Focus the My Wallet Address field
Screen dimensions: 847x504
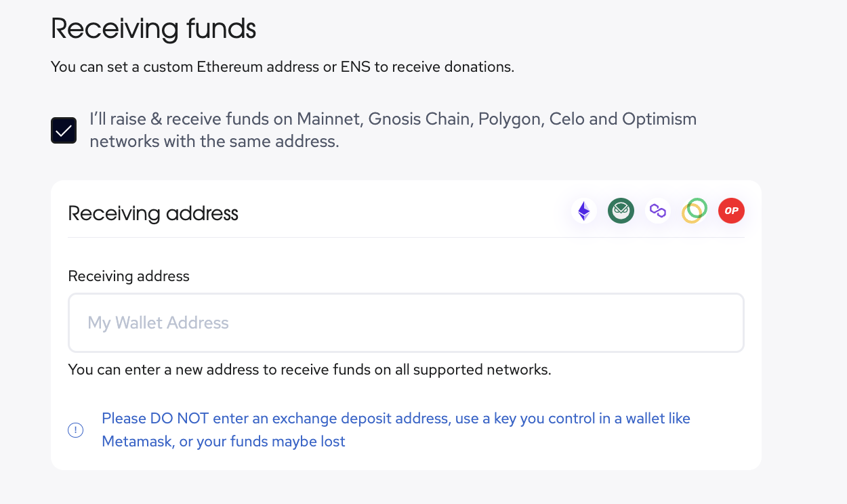click(x=406, y=322)
